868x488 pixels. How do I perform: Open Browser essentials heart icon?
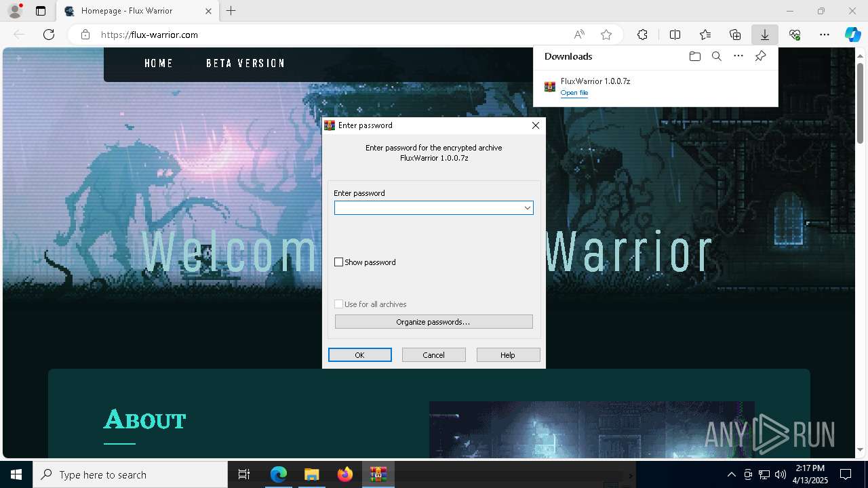click(x=795, y=35)
